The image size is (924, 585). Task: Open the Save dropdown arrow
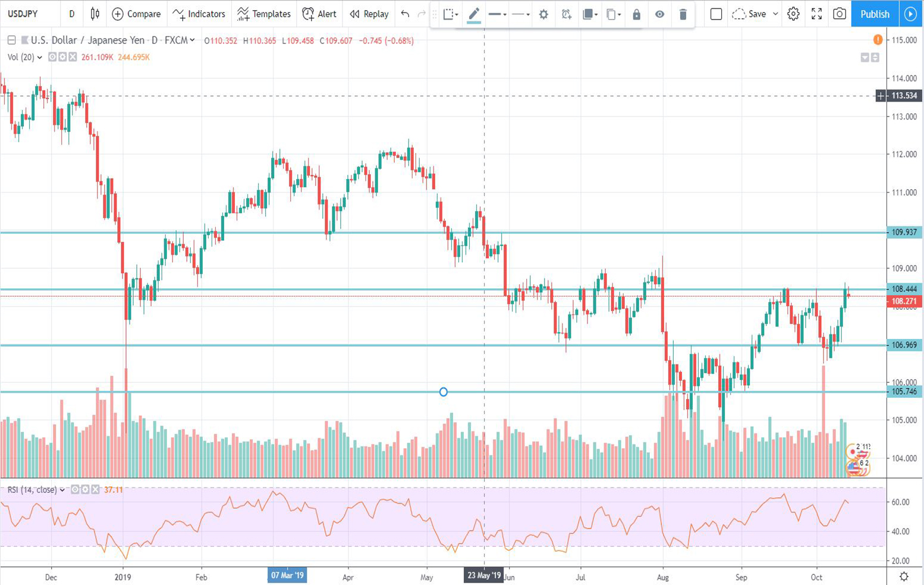pos(774,14)
